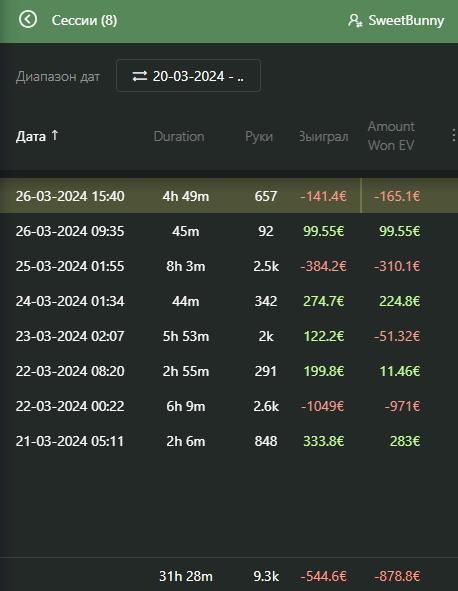Screen dimensions: 458x591
Task: Open the 24-03-2024 01:34 session
Action: (229, 301)
